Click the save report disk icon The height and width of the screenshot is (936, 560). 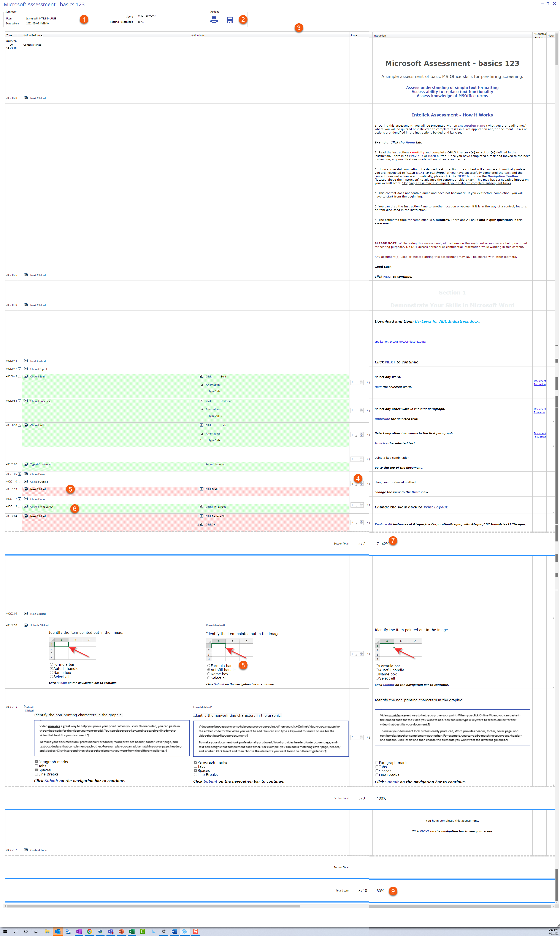click(229, 20)
